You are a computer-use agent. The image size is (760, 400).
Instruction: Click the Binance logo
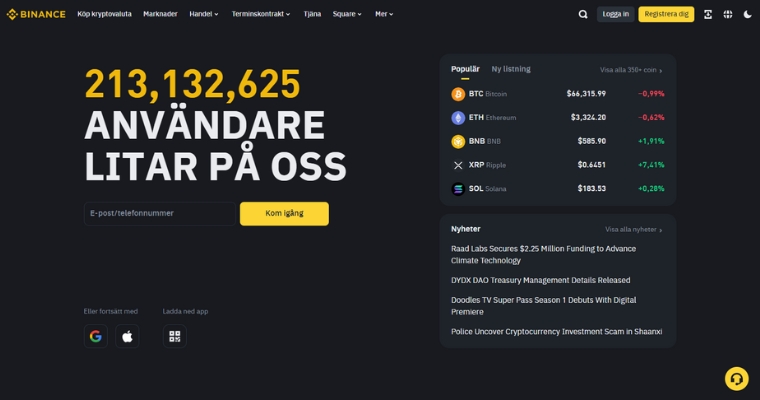(x=36, y=14)
